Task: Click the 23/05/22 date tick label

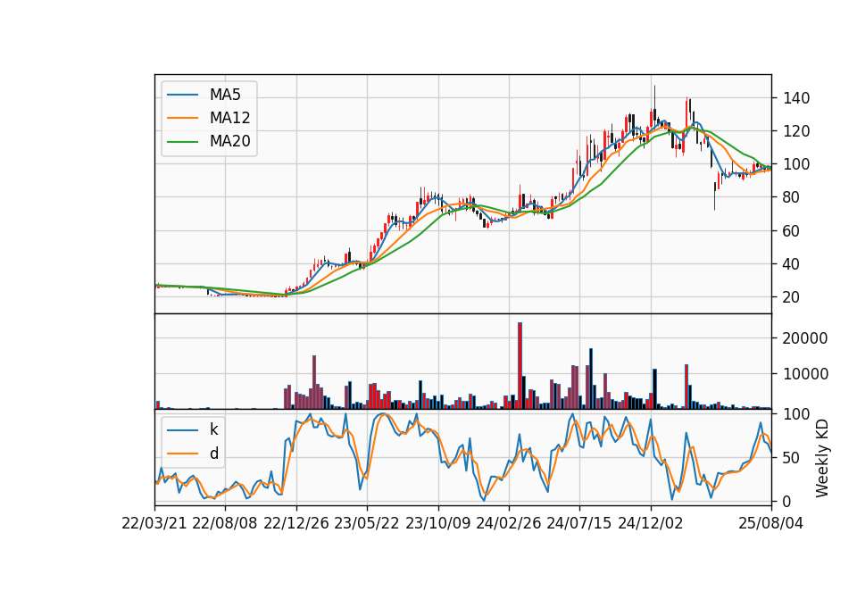Action: 367,523
